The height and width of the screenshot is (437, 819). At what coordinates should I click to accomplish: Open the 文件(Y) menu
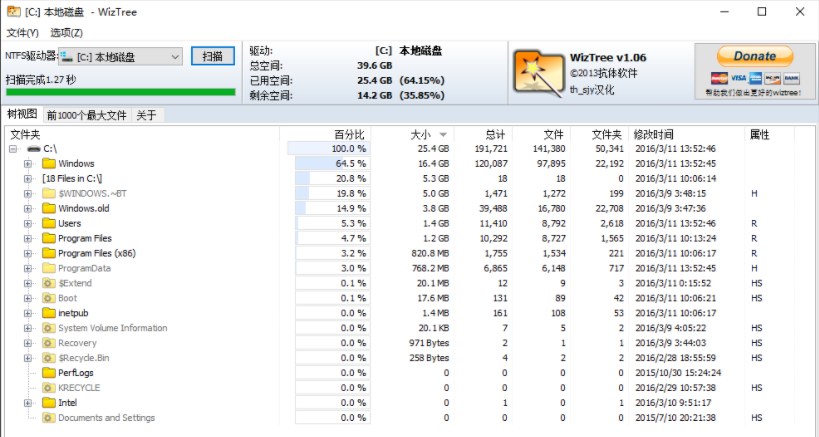[22, 33]
